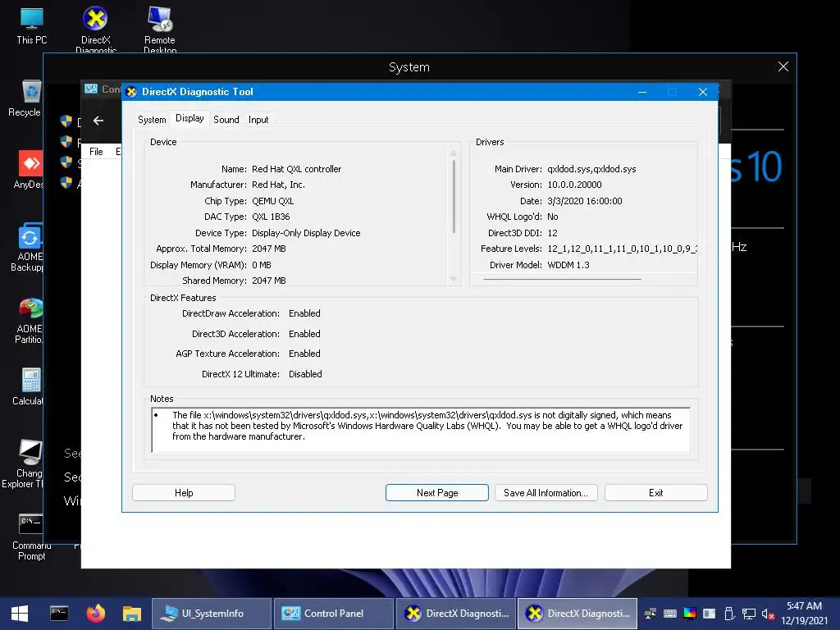Open File Explorer from the taskbar
The width and height of the screenshot is (840, 630).
pyautogui.click(x=131, y=614)
